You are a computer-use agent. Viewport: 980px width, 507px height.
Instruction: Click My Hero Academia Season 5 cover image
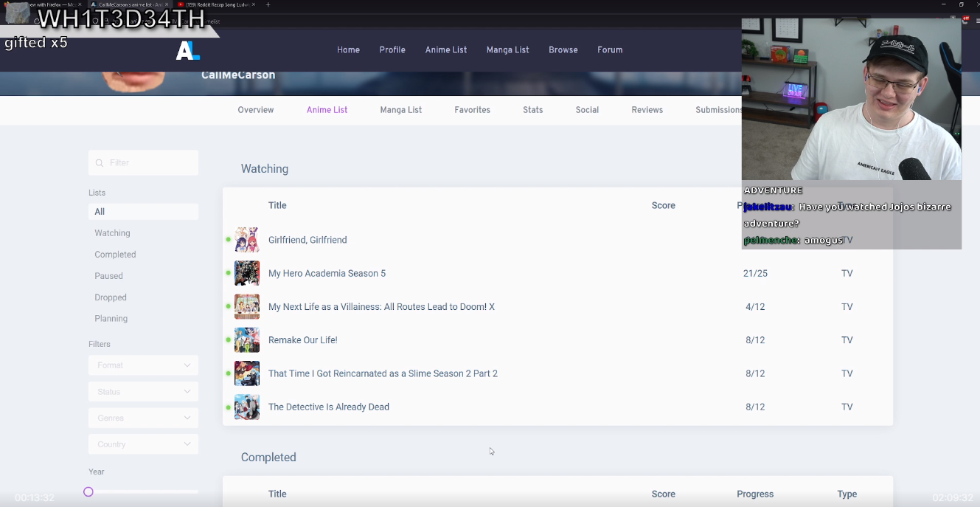[x=247, y=273]
